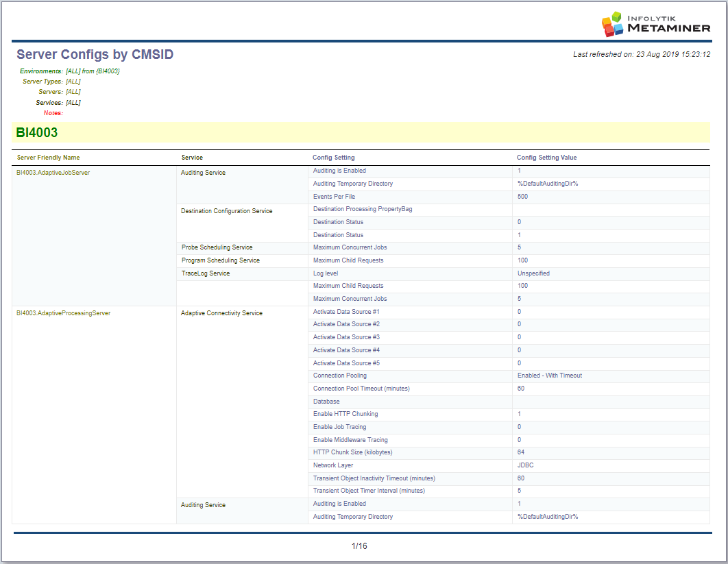Select 'Activate Data Source #5' setting
This screenshot has width=728, height=564.
[x=346, y=363]
